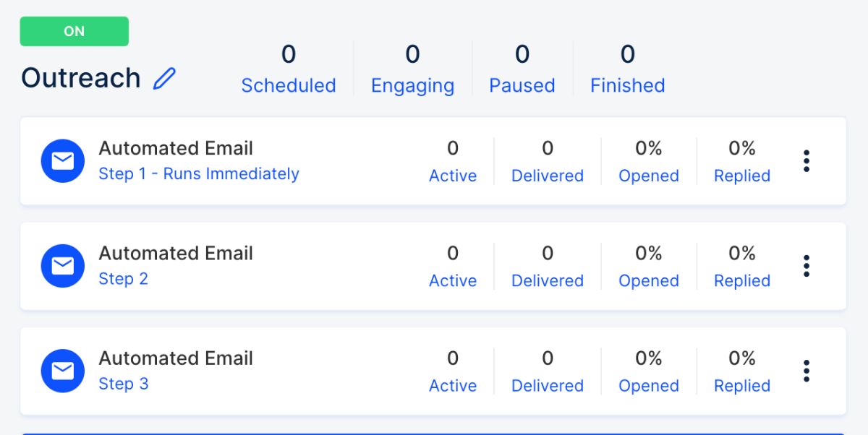Viewport: 868px width, 435px height.
Task: View Active contacts for Step 1
Action: point(453,176)
